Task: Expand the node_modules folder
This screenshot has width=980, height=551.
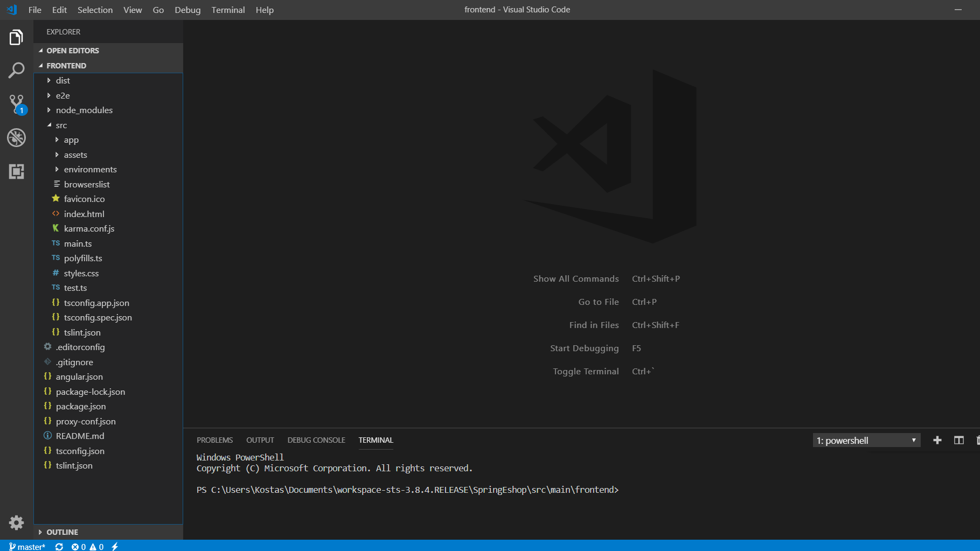Action: point(108,110)
